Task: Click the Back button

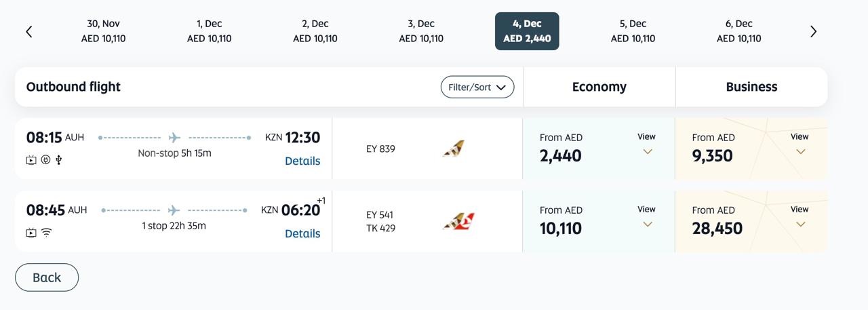Action: [47, 277]
